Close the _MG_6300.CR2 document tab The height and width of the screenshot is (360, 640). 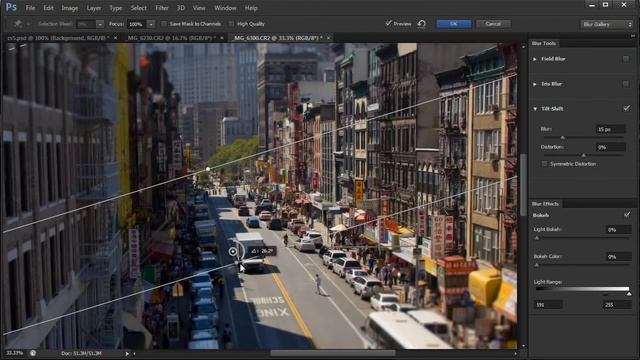329,38
